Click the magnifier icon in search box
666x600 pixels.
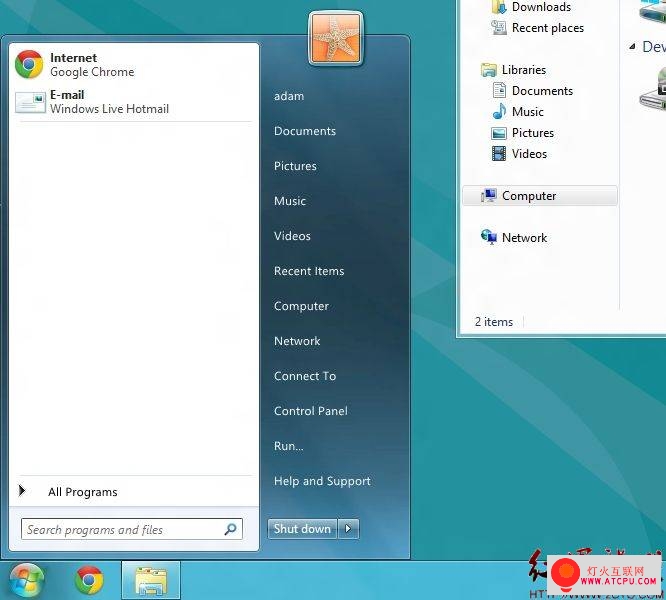(230, 529)
